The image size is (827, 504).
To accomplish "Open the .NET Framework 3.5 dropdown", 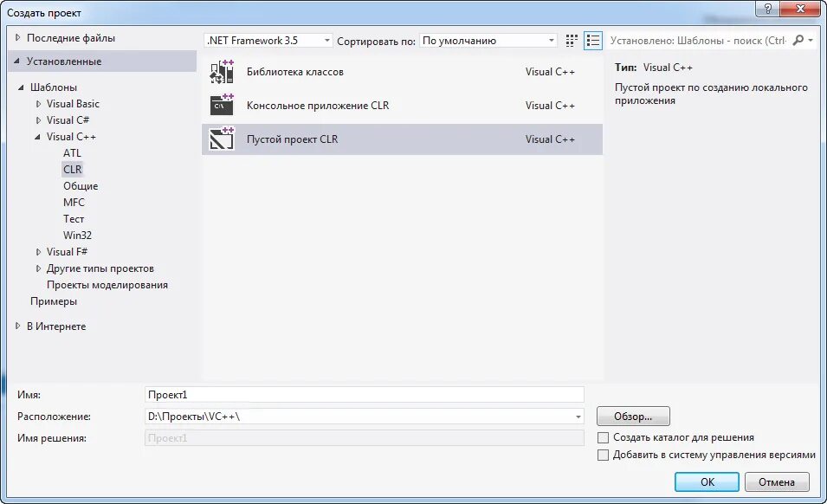I will [x=268, y=41].
